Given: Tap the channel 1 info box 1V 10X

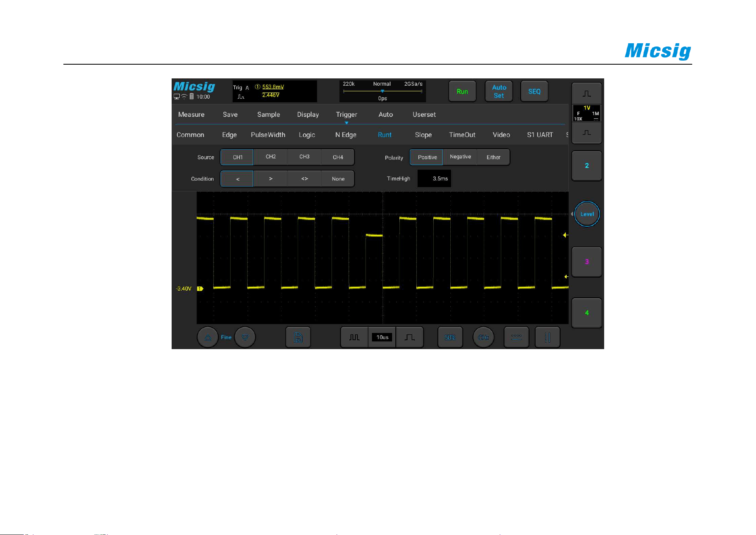Looking at the screenshot, I should coord(587,113).
